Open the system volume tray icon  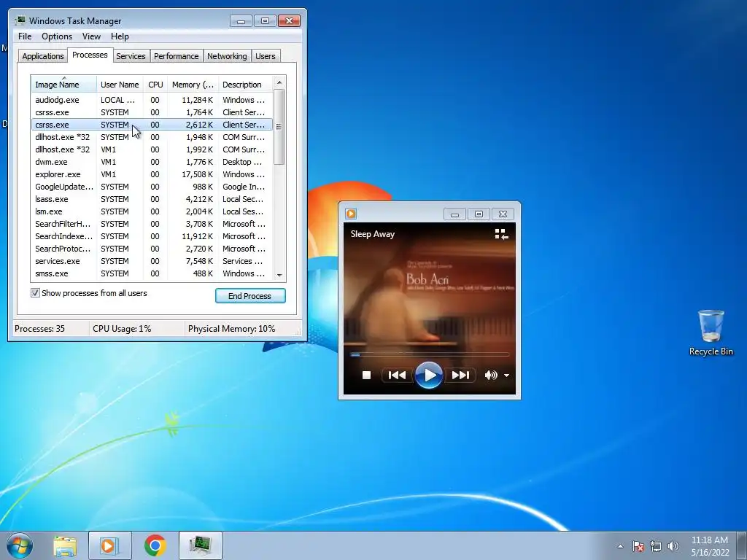pyautogui.click(x=673, y=546)
